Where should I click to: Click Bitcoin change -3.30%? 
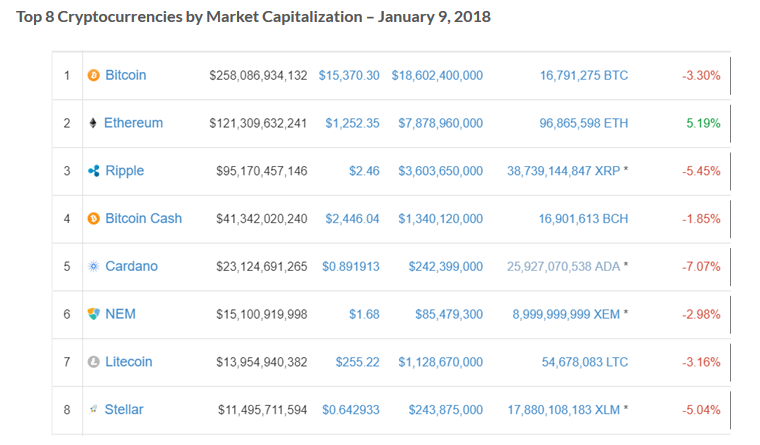pyautogui.click(x=701, y=76)
